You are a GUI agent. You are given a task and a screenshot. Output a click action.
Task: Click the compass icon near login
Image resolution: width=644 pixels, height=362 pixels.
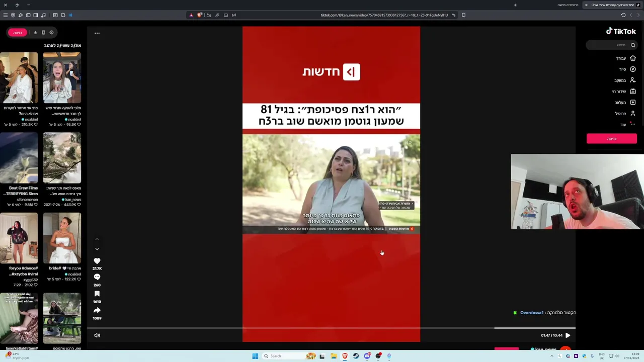coord(51,33)
